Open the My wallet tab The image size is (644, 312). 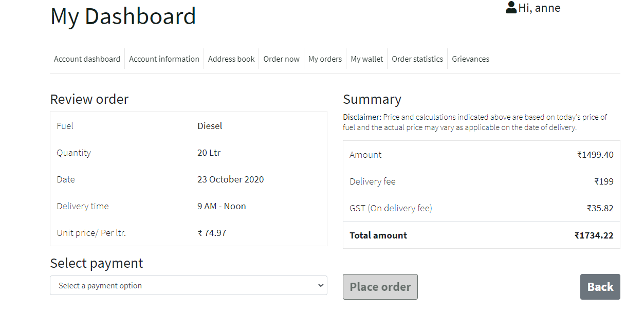367,59
